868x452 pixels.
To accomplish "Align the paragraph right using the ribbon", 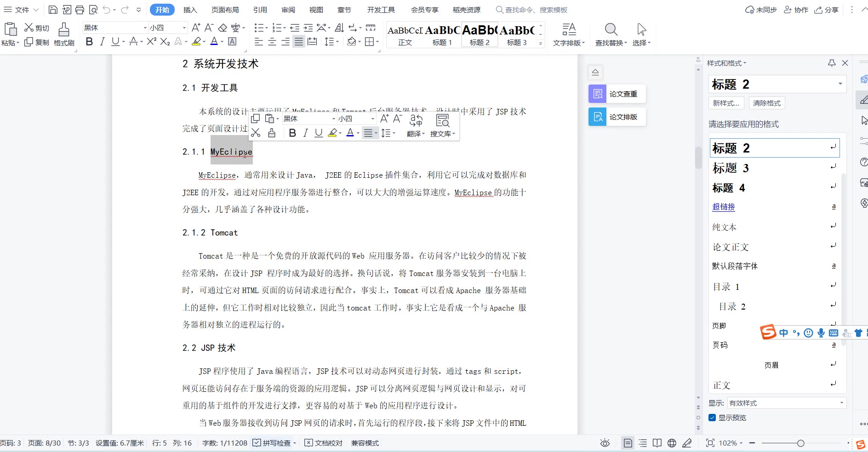I will coord(286,42).
